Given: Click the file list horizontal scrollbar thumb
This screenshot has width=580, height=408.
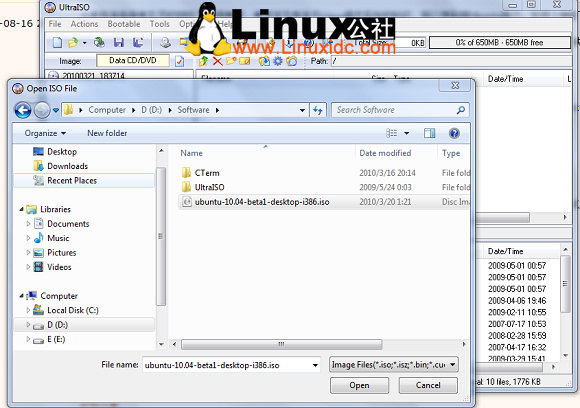Looking at the screenshot, I should [x=281, y=344].
